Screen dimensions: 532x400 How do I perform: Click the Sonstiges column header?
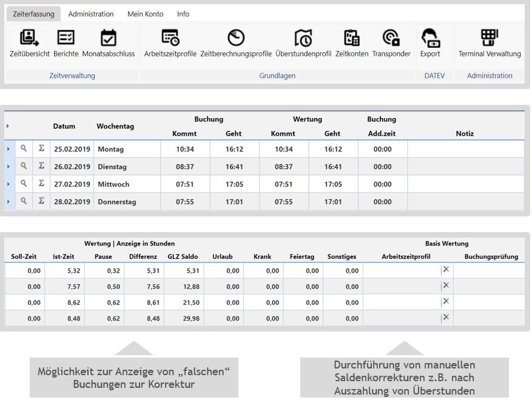[x=342, y=256]
